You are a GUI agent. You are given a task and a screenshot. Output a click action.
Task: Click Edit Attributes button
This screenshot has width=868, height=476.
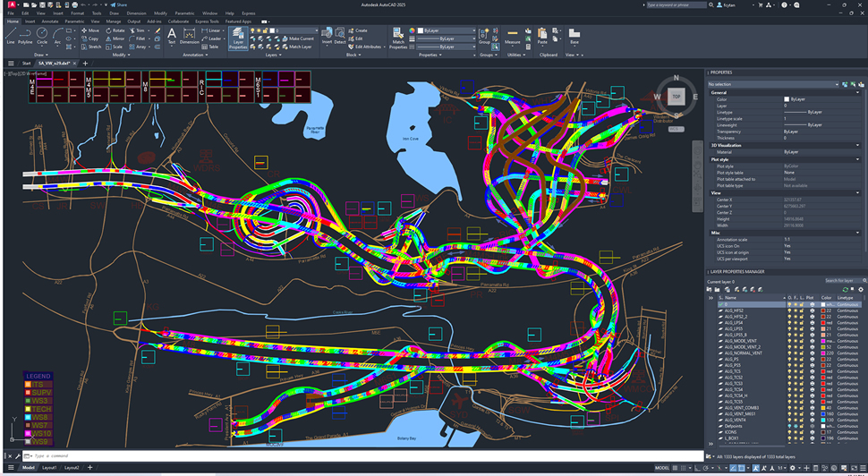(x=365, y=47)
